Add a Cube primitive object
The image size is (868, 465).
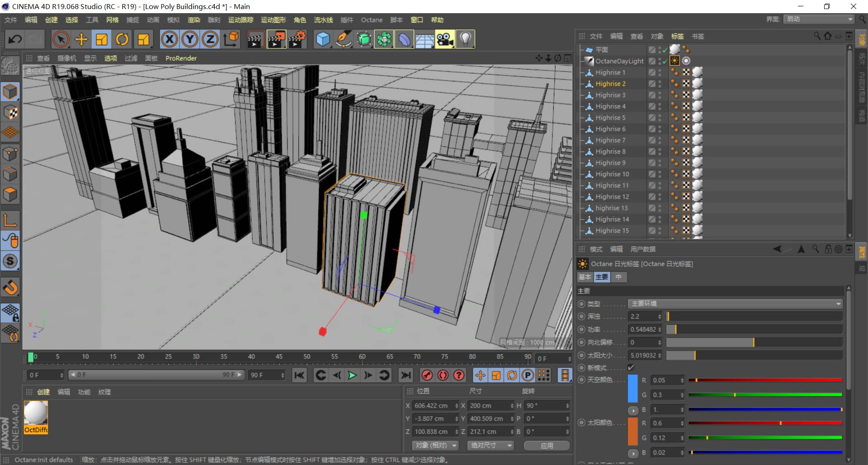point(323,39)
